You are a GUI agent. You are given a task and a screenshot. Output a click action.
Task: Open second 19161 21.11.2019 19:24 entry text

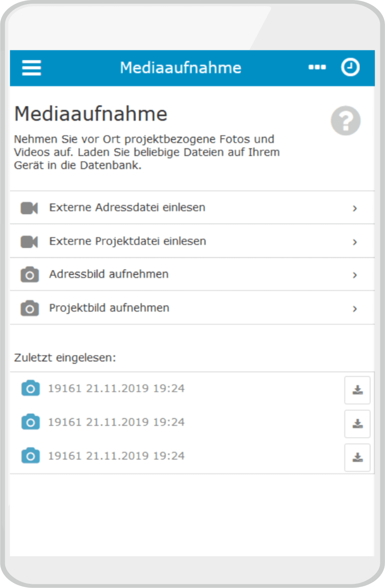coord(116,422)
